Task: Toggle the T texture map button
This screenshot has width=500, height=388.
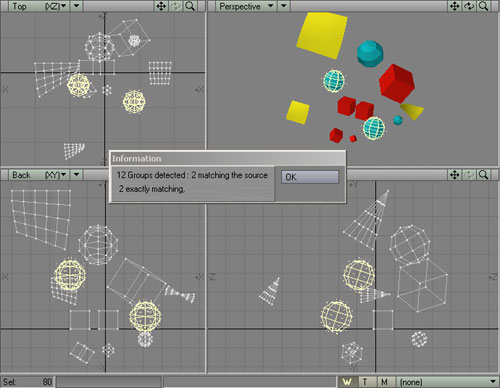Action: (366, 382)
